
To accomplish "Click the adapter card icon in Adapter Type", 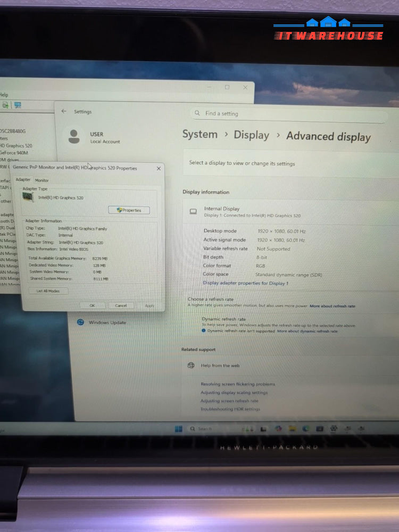I will coord(28,197).
